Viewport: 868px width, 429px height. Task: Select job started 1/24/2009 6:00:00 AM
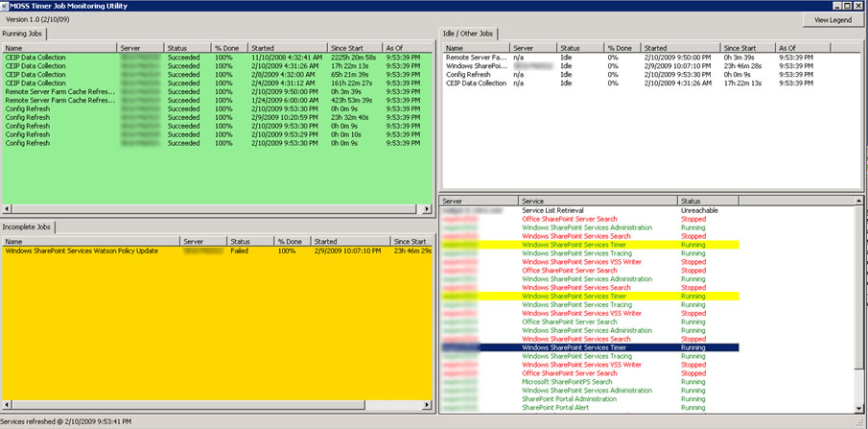click(x=218, y=101)
